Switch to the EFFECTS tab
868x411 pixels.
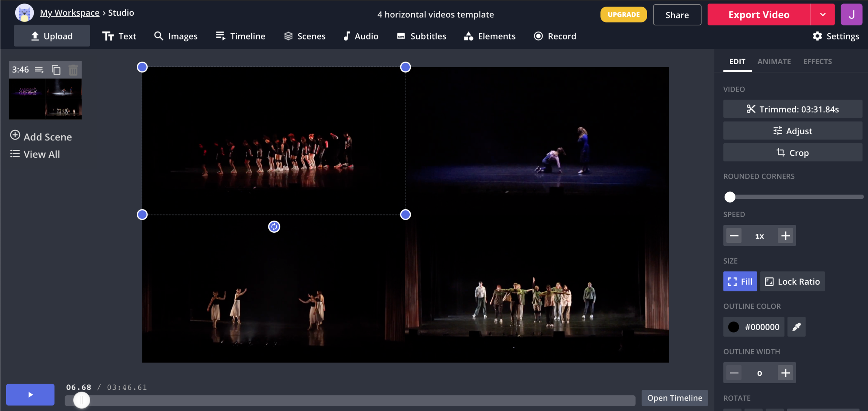[x=817, y=61]
